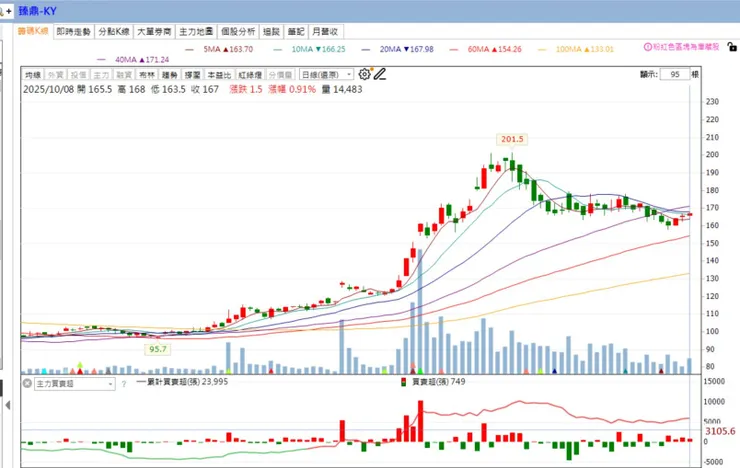Click the 201.5 high price label
Screen dimensions: 740x468
[x=512, y=139]
